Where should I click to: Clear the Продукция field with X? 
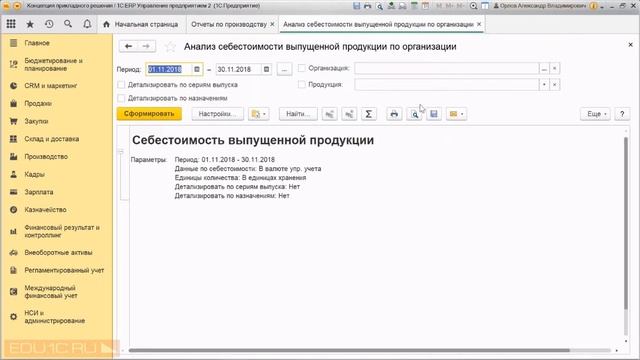[x=554, y=84]
